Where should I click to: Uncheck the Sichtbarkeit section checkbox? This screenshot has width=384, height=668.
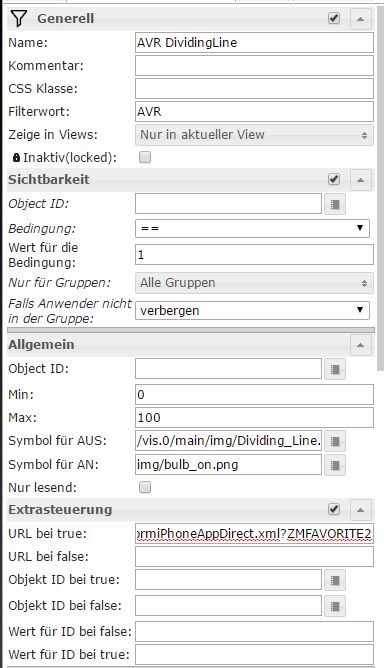[x=334, y=179]
